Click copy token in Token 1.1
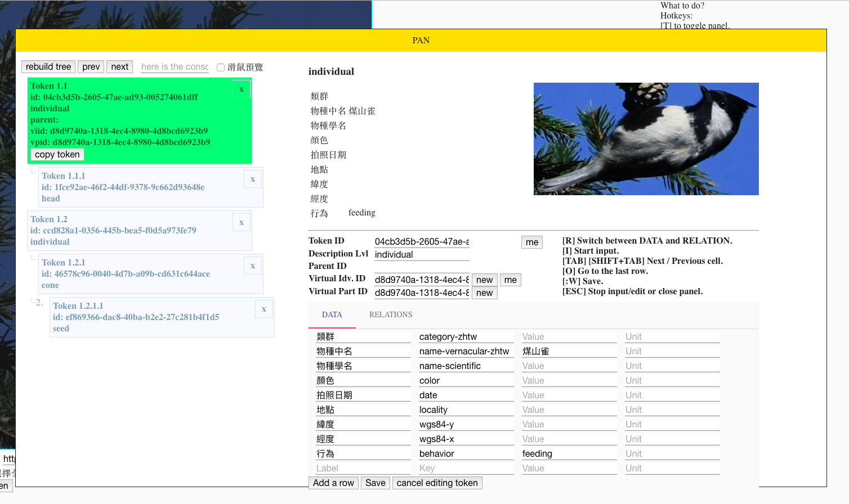 coord(57,154)
